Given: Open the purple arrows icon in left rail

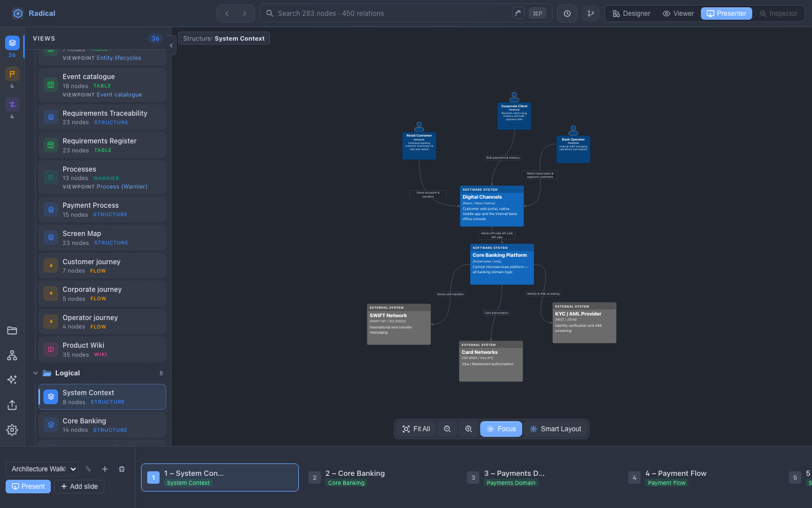Looking at the screenshot, I should 12,104.
